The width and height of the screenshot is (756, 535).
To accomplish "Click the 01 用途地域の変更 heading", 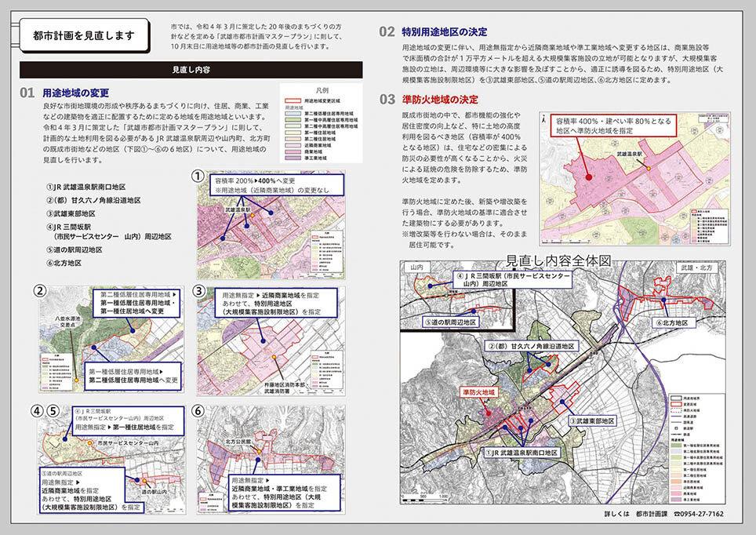I will tap(64, 93).
